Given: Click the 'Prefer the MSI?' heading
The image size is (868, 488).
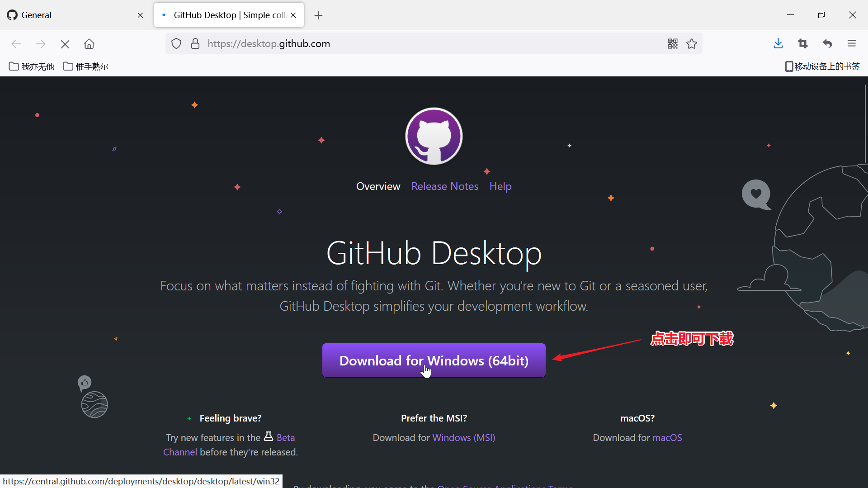Looking at the screenshot, I should click(x=434, y=418).
